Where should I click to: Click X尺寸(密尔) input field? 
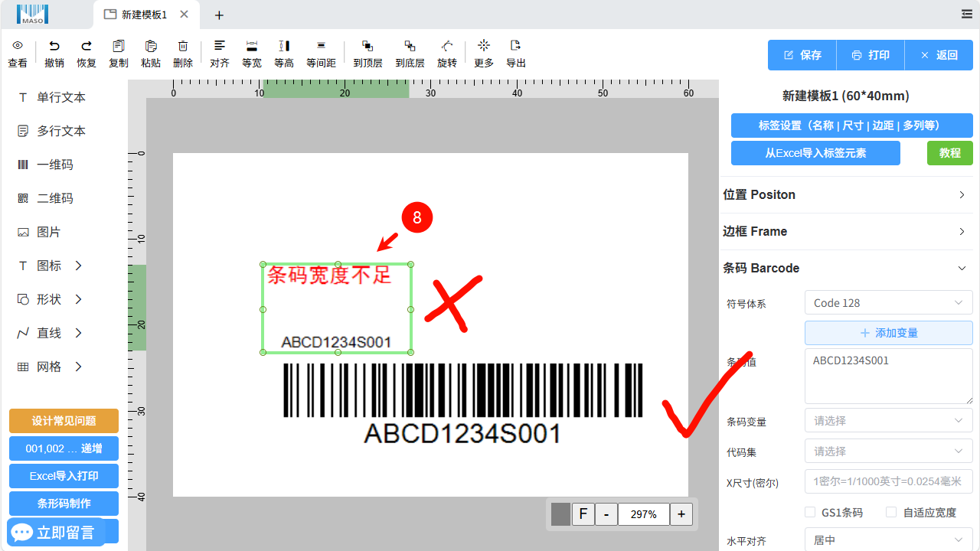pyautogui.click(x=888, y=482)
